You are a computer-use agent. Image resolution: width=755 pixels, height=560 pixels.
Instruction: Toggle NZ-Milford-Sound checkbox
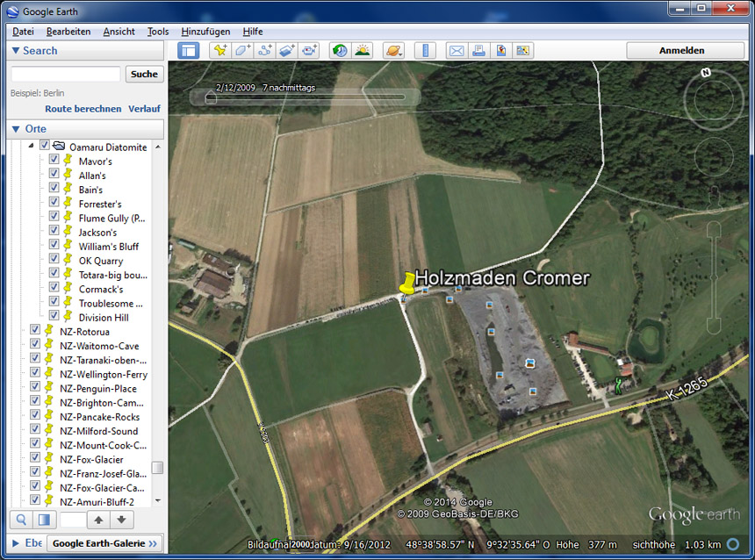(x=34, y=428)
